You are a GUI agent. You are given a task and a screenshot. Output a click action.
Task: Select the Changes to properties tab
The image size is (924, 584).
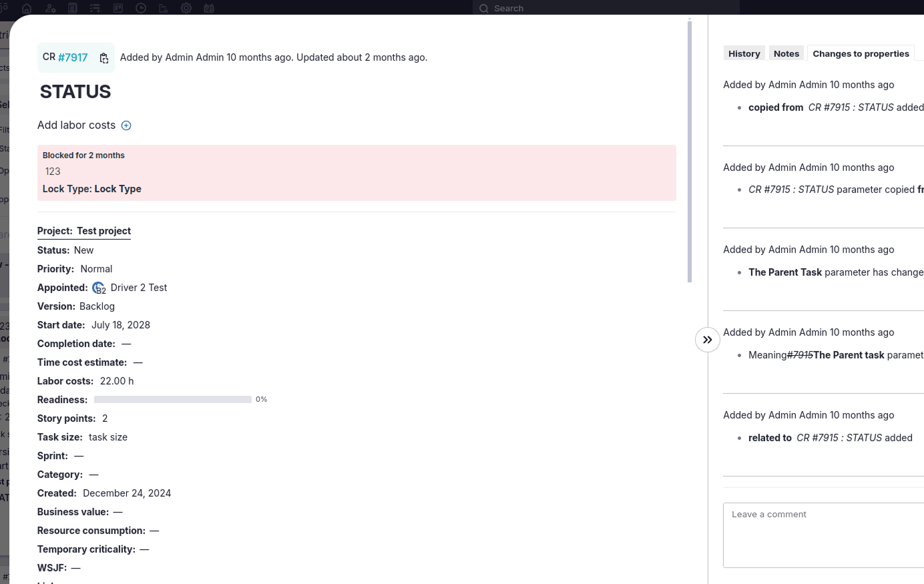pyautogui.click(x=861, y=53)
